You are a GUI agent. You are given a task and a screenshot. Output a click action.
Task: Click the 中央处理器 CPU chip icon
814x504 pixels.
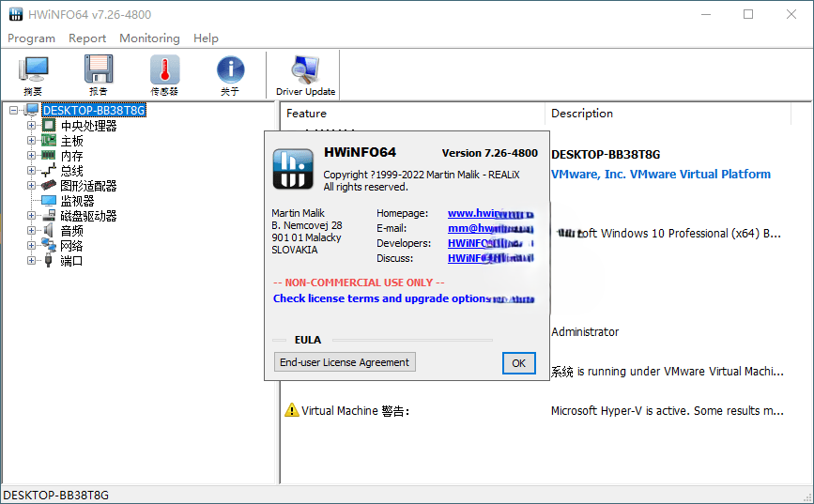[x=49, y=125]
